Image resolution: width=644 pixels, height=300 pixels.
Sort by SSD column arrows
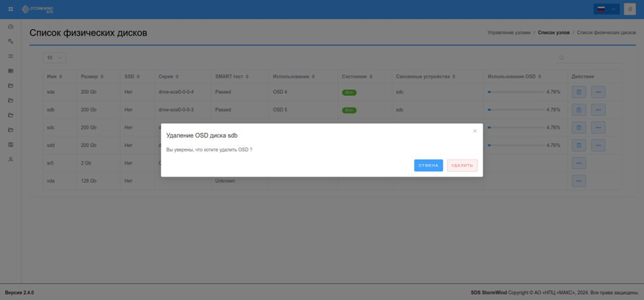[138, 77]
